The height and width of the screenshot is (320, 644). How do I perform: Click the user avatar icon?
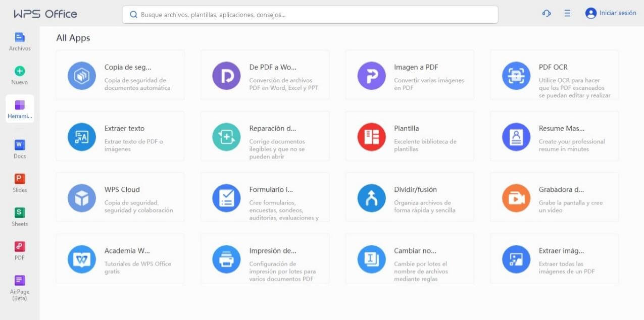click(591, 14)
